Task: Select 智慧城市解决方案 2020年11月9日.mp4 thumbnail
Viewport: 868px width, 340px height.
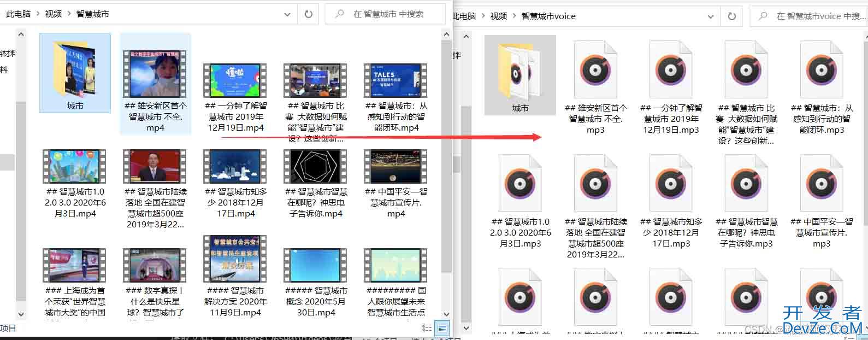Action: pos(235,259)
